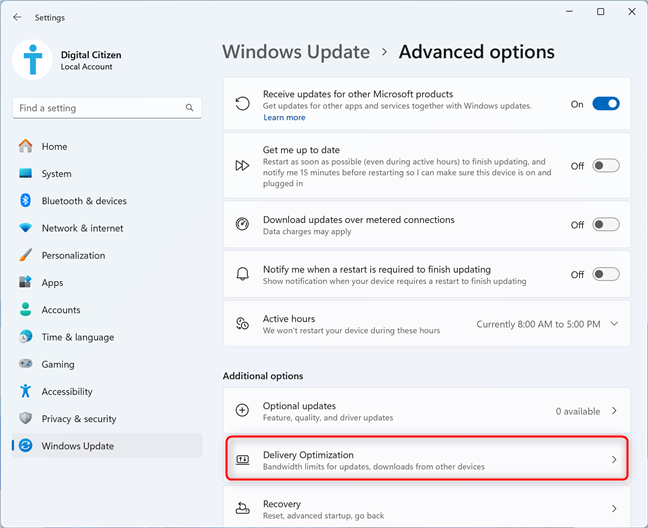Screen dimensions: 648x528
Task: Click 'Data charges may apply' text
Action: pyautogui.click(x=307, y=231)
